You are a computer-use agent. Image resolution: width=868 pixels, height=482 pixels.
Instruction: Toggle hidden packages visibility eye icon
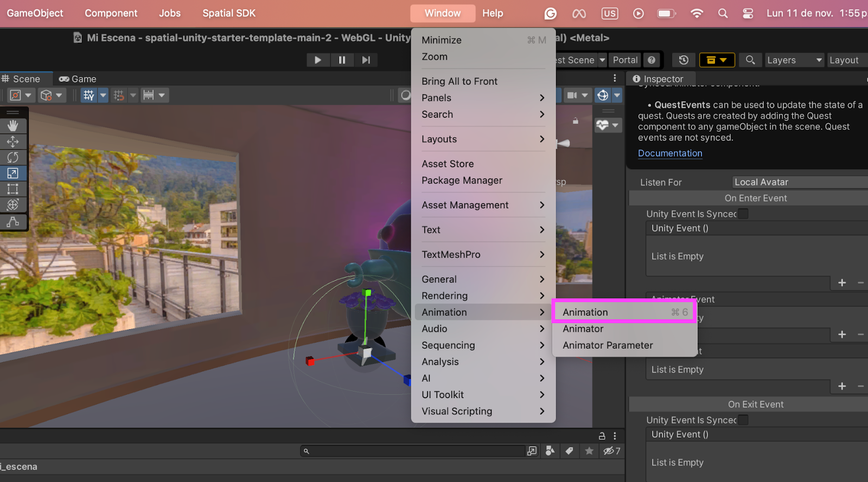611,451
